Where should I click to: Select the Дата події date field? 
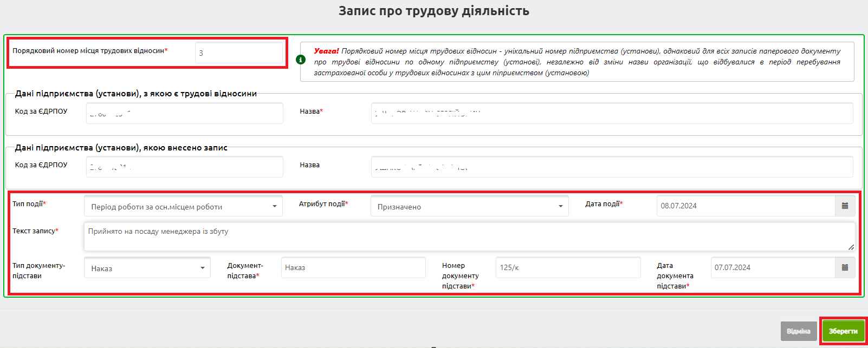(x=745, y=206)
